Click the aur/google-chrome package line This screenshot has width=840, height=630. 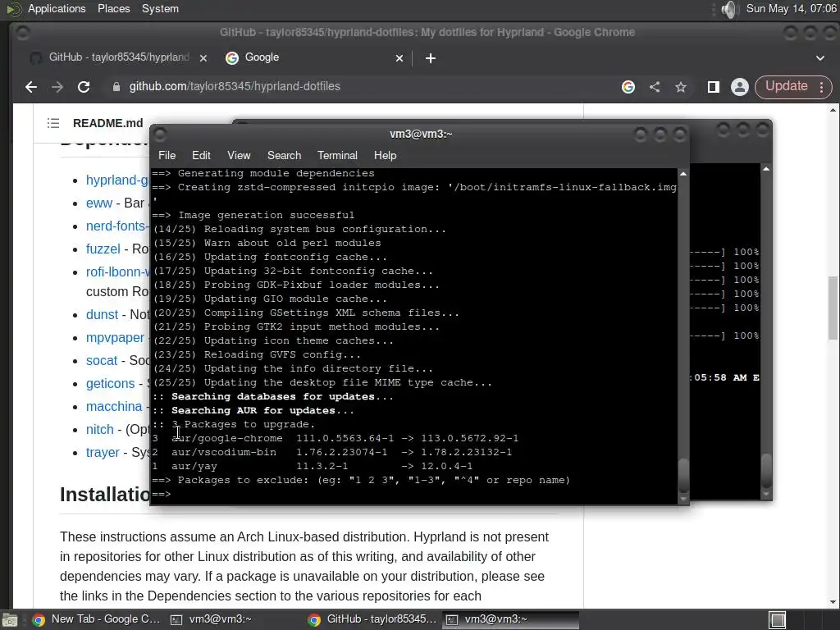coord(336,438)
